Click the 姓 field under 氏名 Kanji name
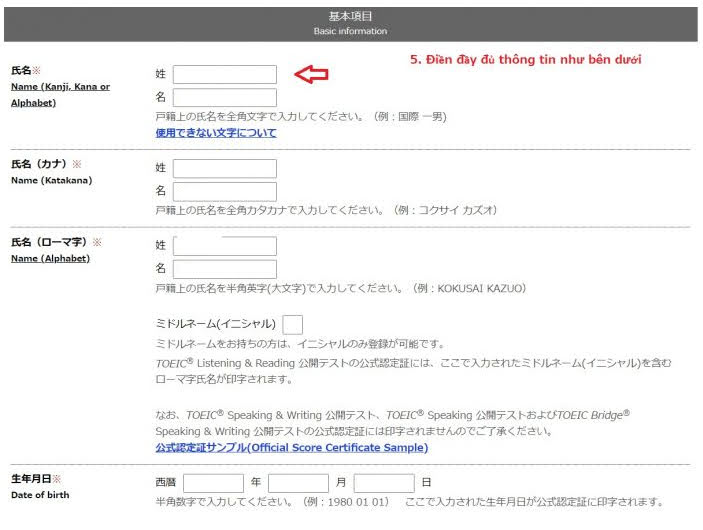The width and height of the screenshot is (703, 530). coord(225,74)
